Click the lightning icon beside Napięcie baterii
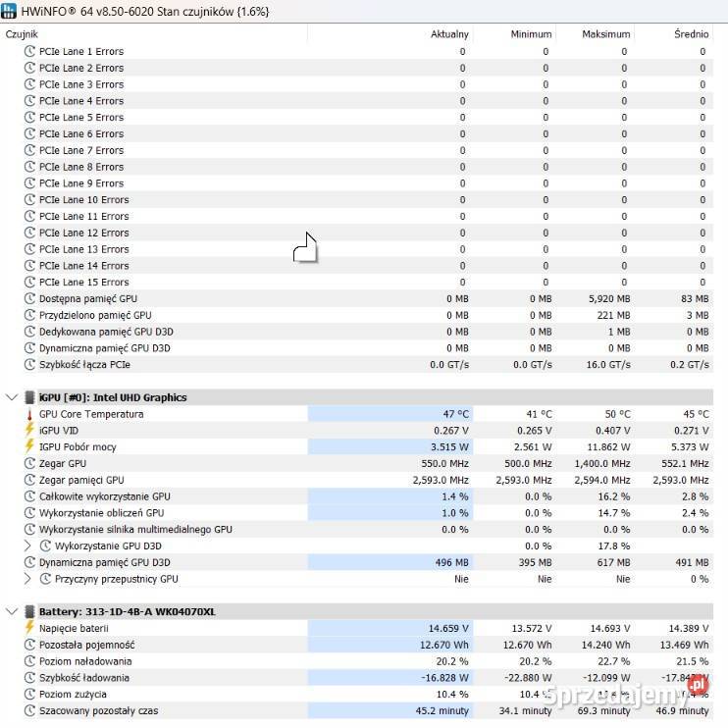This screenshot has width=728, height=728. pyautogui.click(x=29, y=628)
